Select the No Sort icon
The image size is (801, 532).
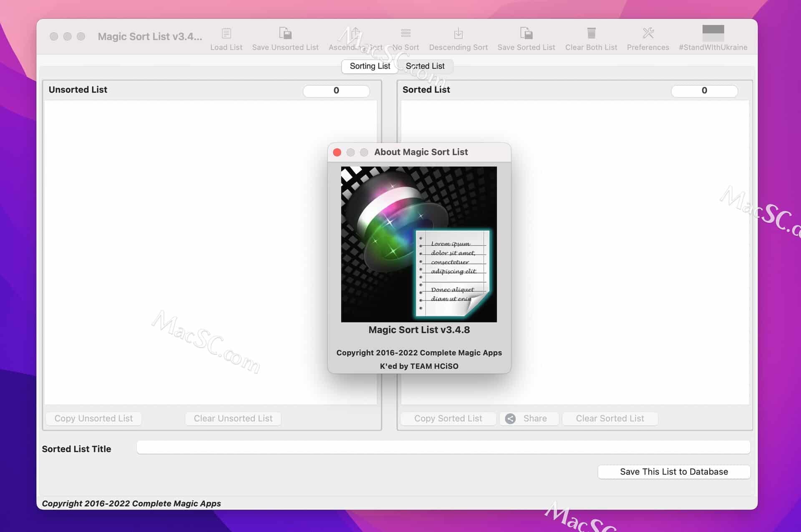pos(405,33)
